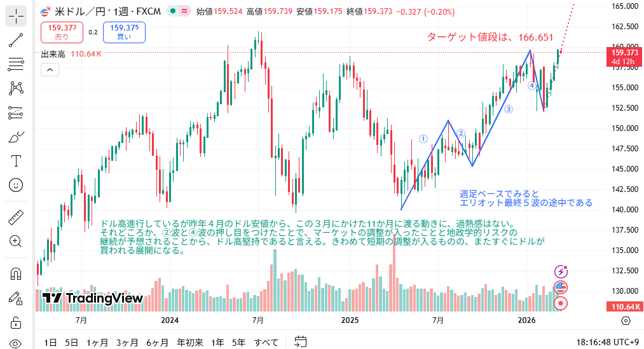Select the すべて date range
Viewport: 644px width, 349px height.
click(x=266, y=343)
